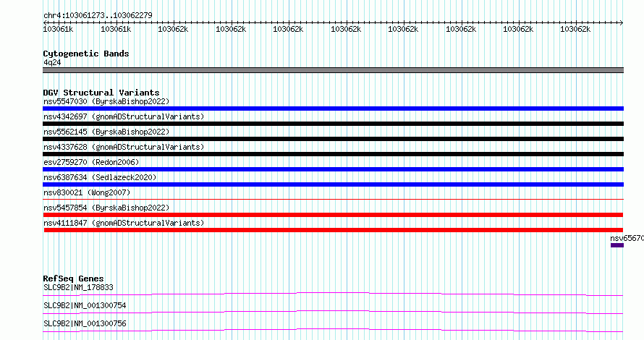Click the 4q24 band label

pos(52,62)
